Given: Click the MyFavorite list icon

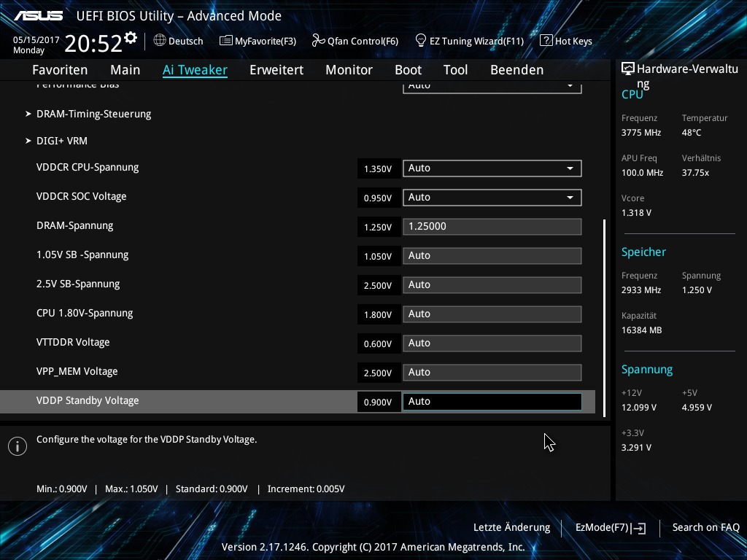Looking at the screenshot, I should pos(226,41).
